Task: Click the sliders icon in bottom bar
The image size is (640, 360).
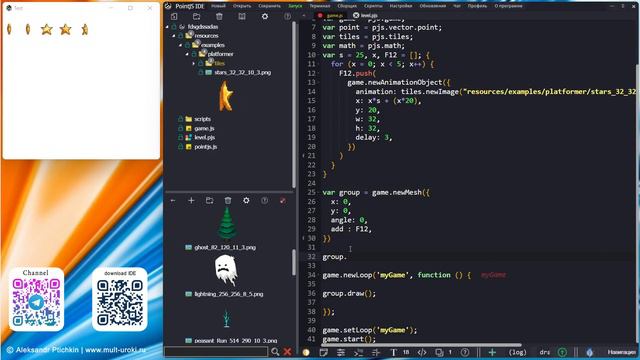Action: coord(341,352)
